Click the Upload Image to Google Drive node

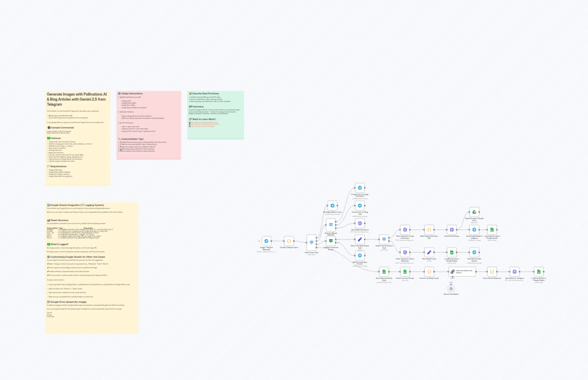point(474,212)
